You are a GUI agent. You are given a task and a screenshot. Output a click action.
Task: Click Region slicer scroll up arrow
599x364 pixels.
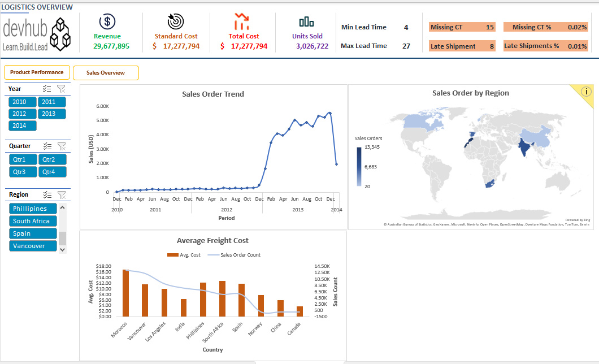point(63,207)
